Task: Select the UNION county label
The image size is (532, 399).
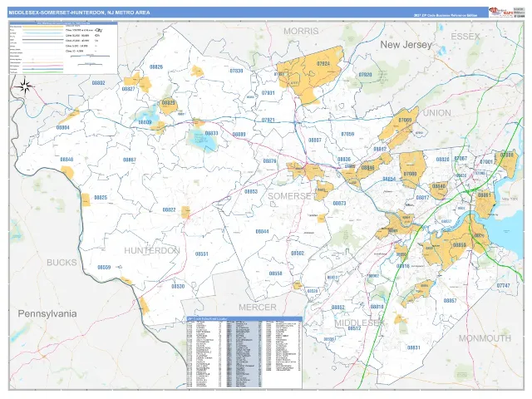Action: click(x=437, y=113)
